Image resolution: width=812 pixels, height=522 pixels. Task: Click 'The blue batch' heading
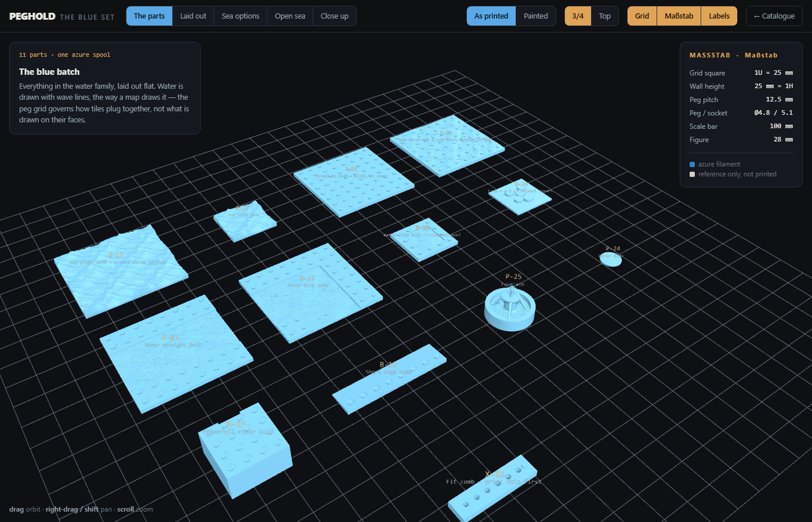click(x=49, y=72)
